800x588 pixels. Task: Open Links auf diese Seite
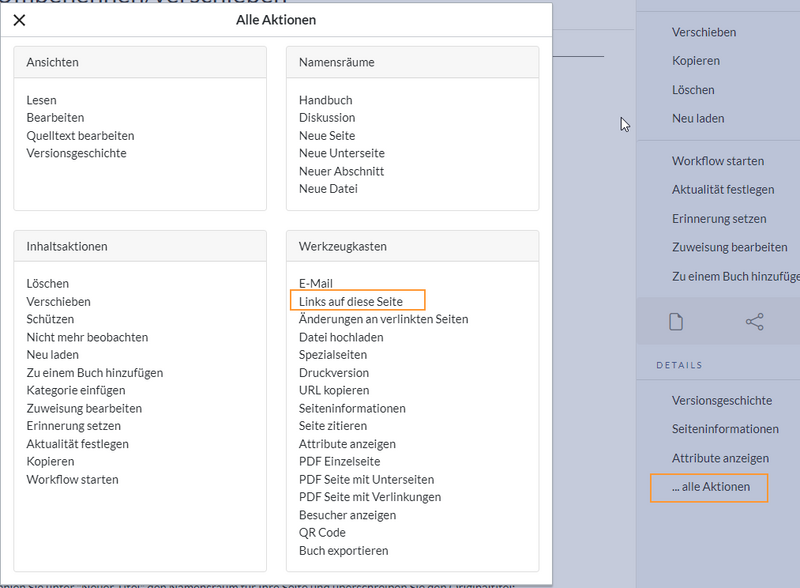351,302
